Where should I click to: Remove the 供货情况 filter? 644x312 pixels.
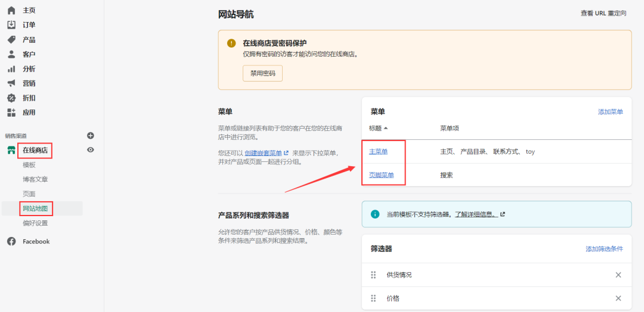tap(618, 274)
